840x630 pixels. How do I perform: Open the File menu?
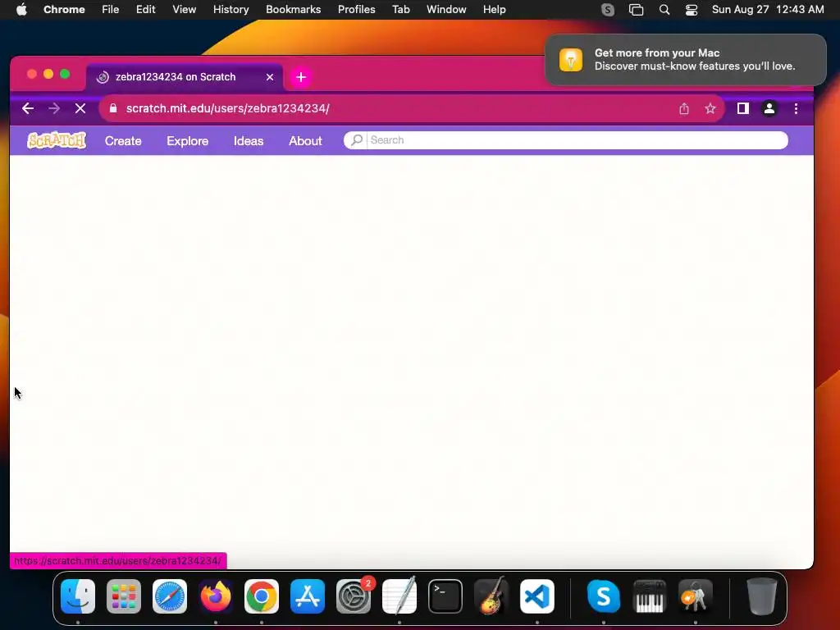pyautogui.click(x=111, y=10)
